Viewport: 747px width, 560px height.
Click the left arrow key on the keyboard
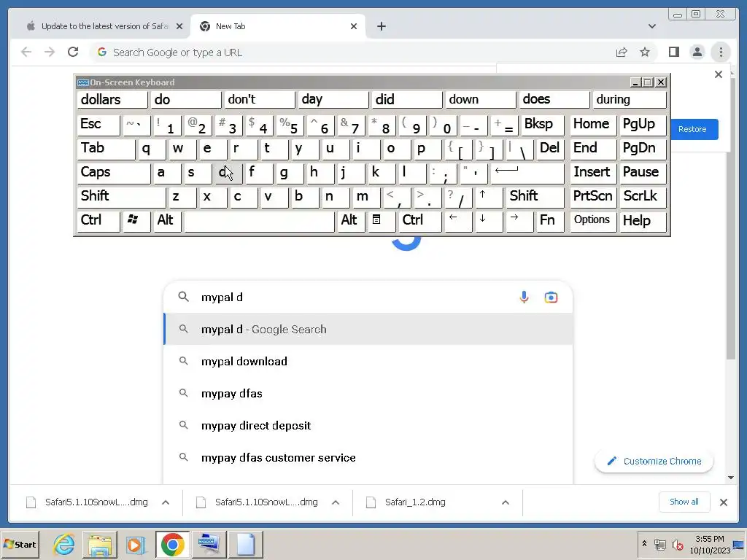pos(458,221)
